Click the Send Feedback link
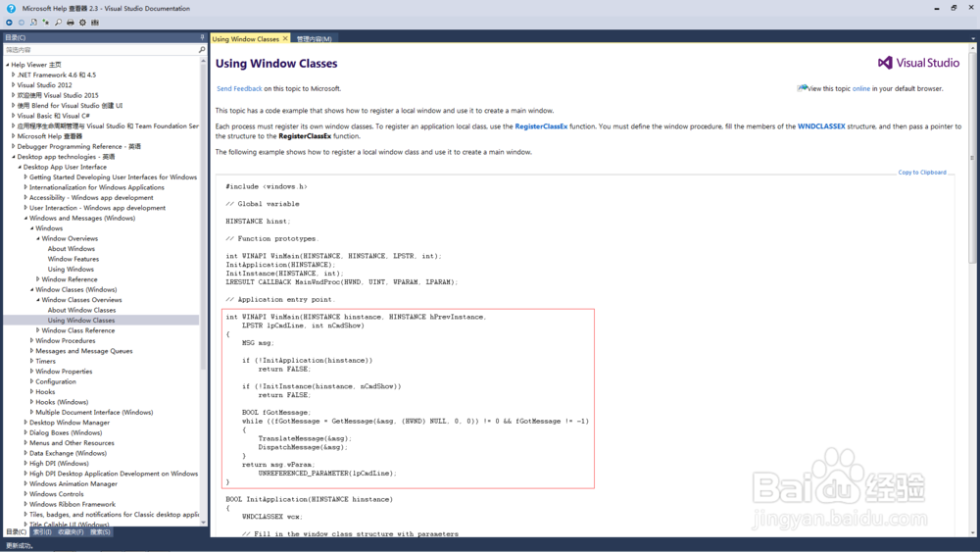 coord(239,89)
